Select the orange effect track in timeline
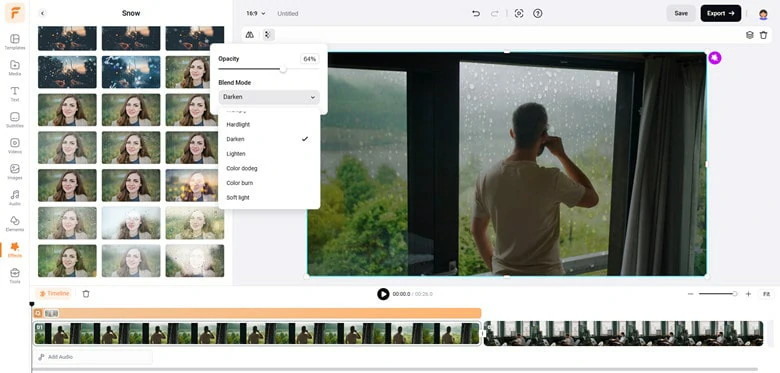Viewport: 780px width, 373px height. coord(257,313)
